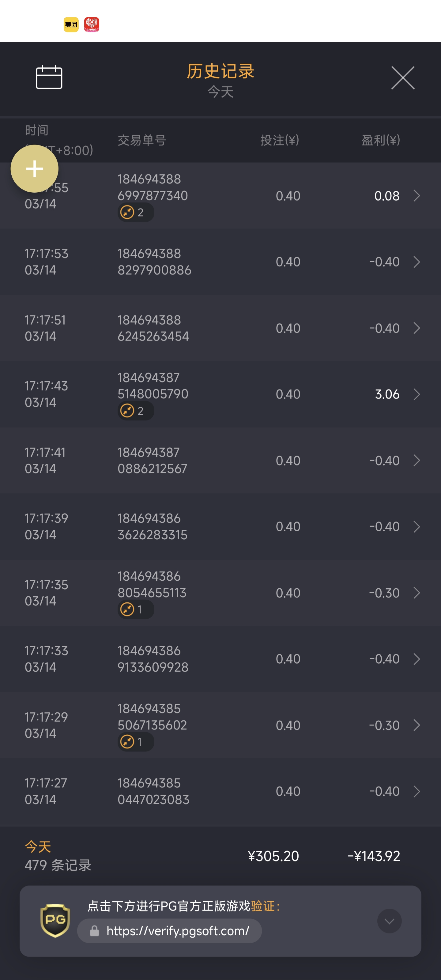Tap the free spin badge on 17:17:43 record

point(135,411)
